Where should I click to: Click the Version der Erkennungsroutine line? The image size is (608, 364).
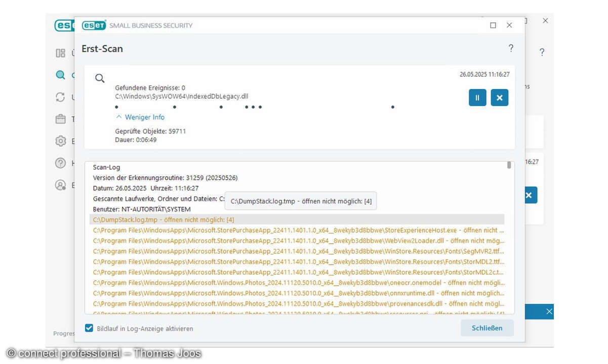click(165, 178)
